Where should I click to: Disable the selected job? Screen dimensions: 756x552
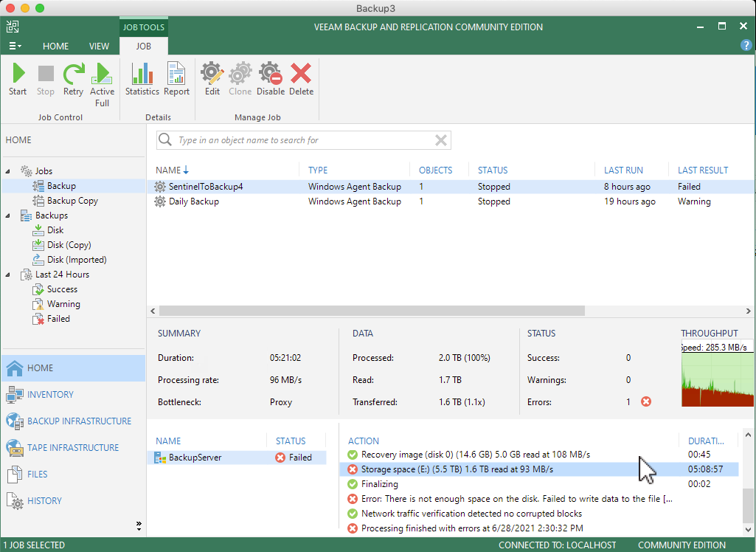click(271, 79)
